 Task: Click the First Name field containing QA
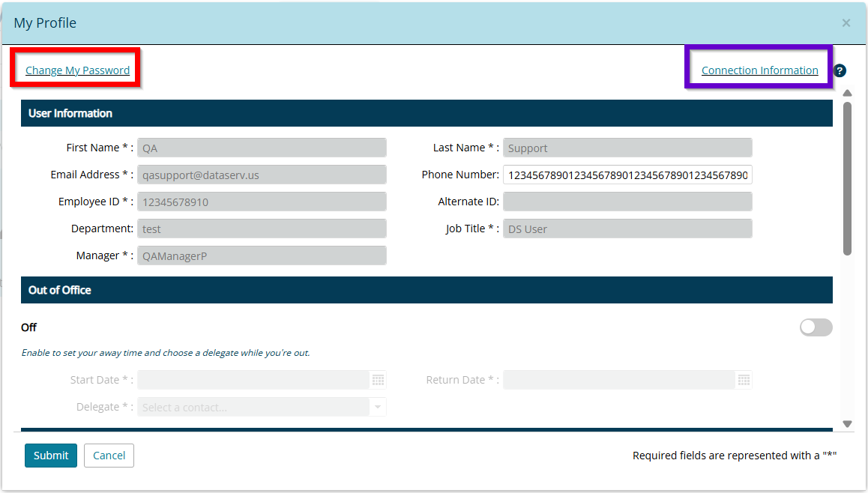coord(262,148)
